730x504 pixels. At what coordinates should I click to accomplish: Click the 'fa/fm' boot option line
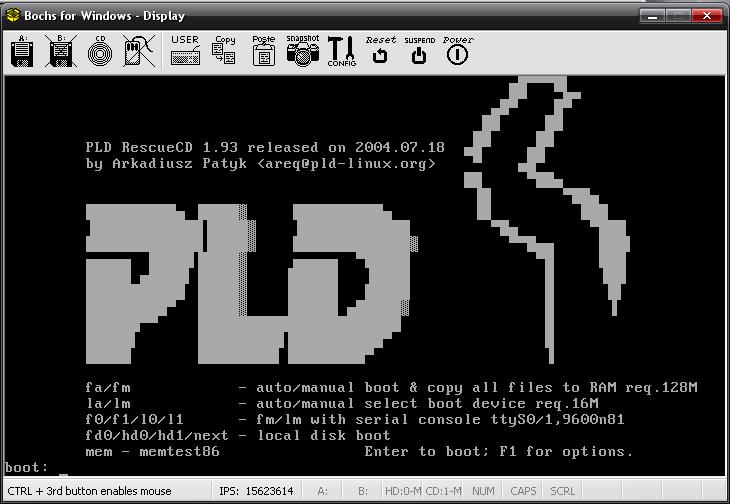coord(391,387)
